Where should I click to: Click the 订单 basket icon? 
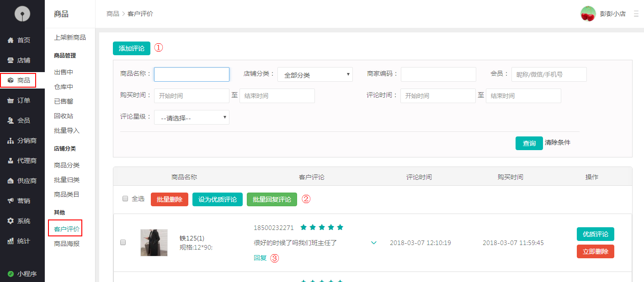click(x=11, y=100)
